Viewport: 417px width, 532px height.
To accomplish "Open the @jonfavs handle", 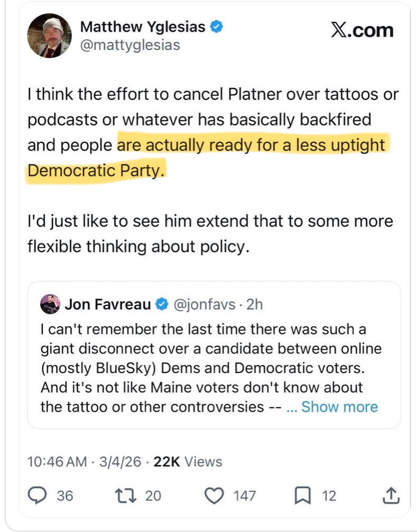I will [202, 304].
